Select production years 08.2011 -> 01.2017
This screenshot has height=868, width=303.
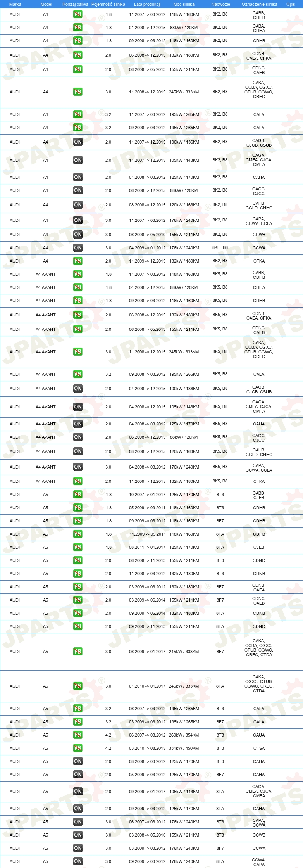[x=147, y=547]
